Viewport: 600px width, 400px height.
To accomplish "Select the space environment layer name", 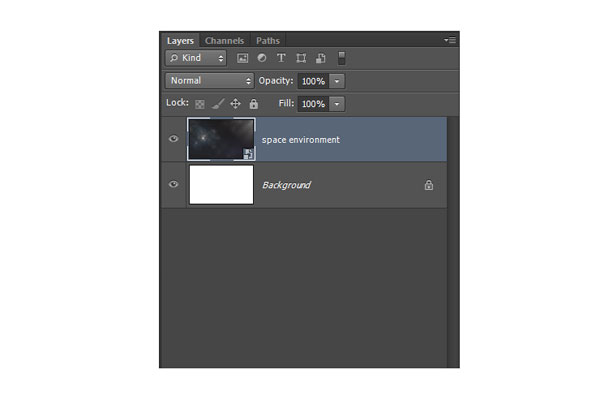I will [x=301, y=140].
